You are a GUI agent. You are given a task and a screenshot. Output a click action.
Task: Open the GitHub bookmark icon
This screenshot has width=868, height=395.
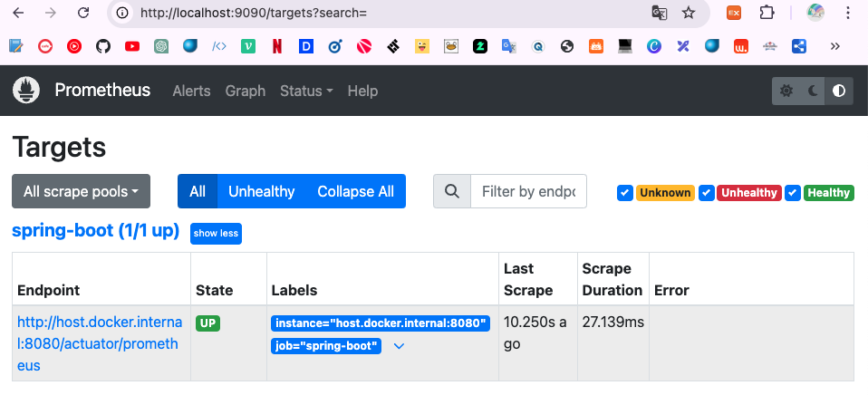(103, 45)
